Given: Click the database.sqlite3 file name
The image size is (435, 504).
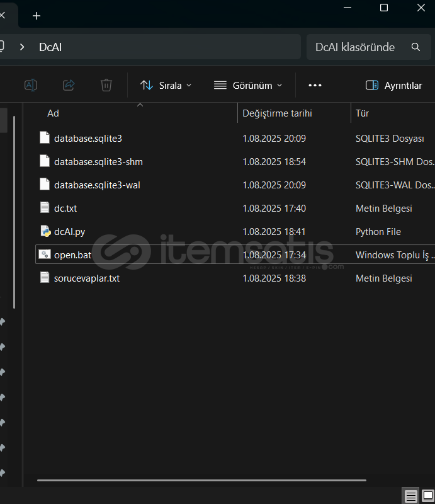Looking at the screenshot, I should 88,139.
